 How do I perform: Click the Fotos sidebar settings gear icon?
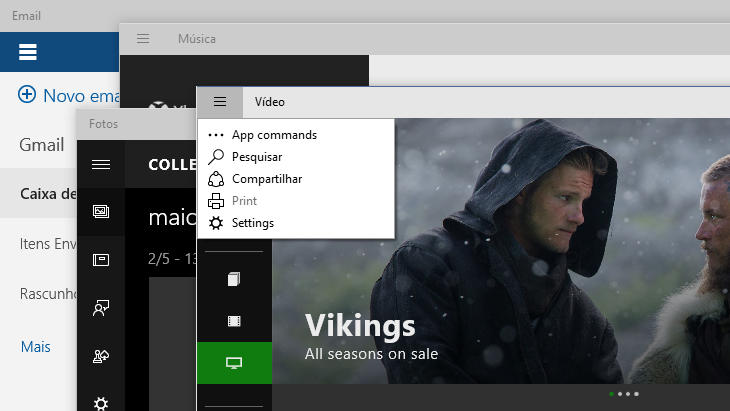pos(101,403)
